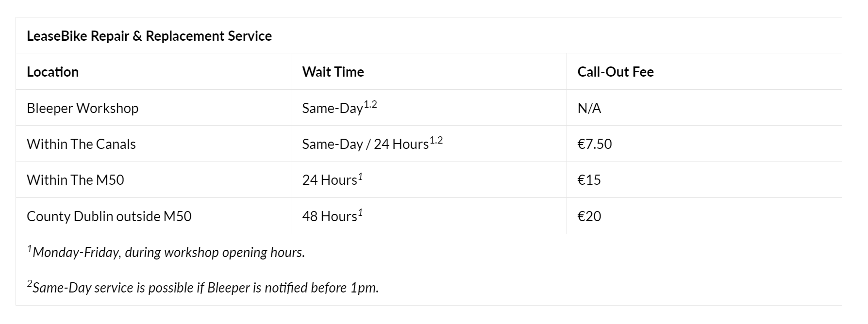Click the LeaseBike Repair & Replacement Service title
Image resolution: width=868 pixels, height=324 pixels.
point(149,36)
